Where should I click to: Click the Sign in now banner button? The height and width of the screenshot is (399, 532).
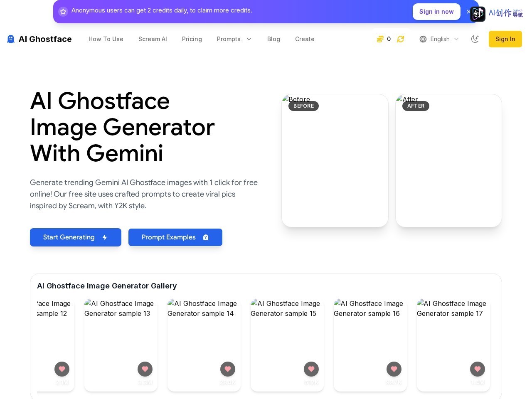point(436,12)
